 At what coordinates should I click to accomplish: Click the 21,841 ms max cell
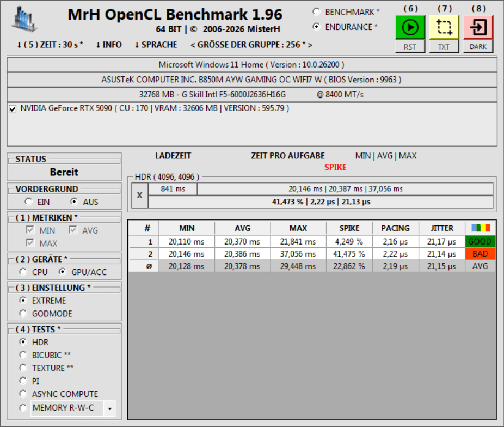coord(298,241)
